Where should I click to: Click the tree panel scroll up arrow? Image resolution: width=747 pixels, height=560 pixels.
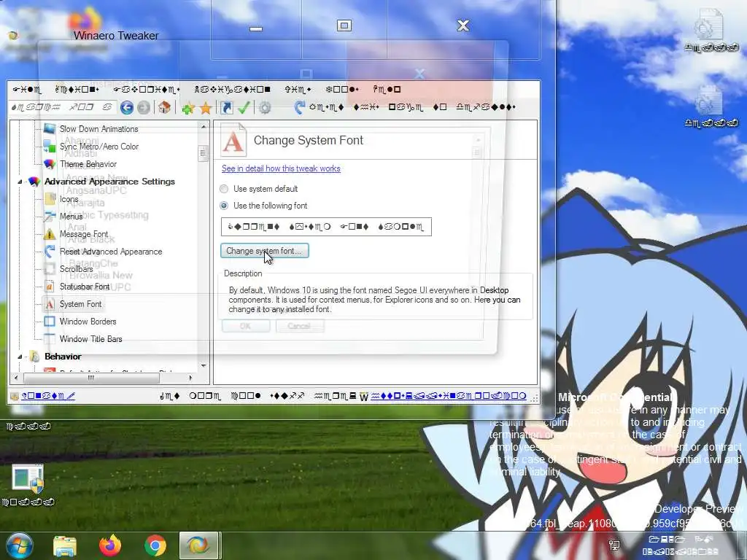pyautogui.click(x=204, y=127)
